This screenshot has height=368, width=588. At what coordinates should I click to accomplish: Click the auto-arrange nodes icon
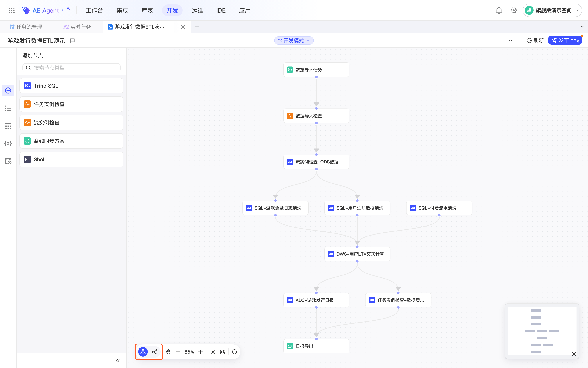[x=223, y=352]
